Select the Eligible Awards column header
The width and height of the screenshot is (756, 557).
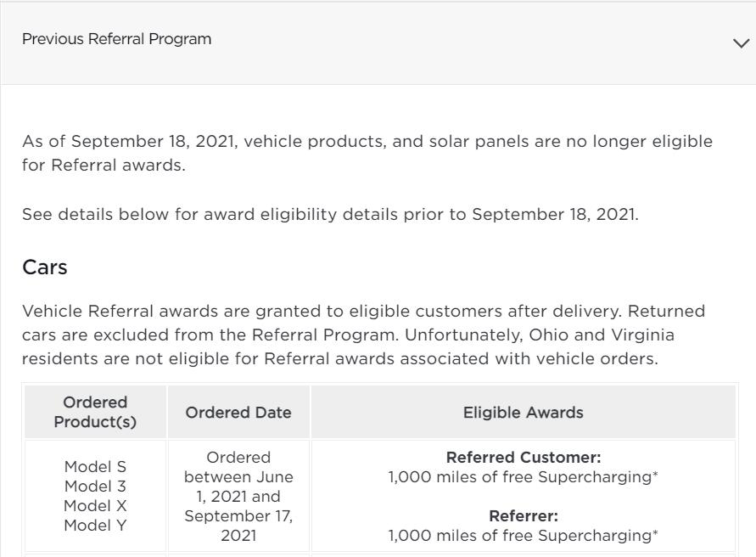tap(523, 412)
